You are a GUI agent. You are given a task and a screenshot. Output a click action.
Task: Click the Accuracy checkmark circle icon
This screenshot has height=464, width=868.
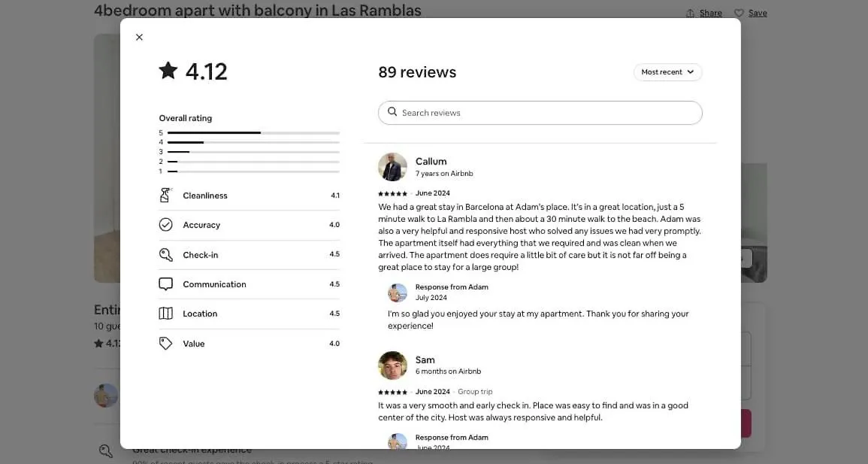click(166, 225)
